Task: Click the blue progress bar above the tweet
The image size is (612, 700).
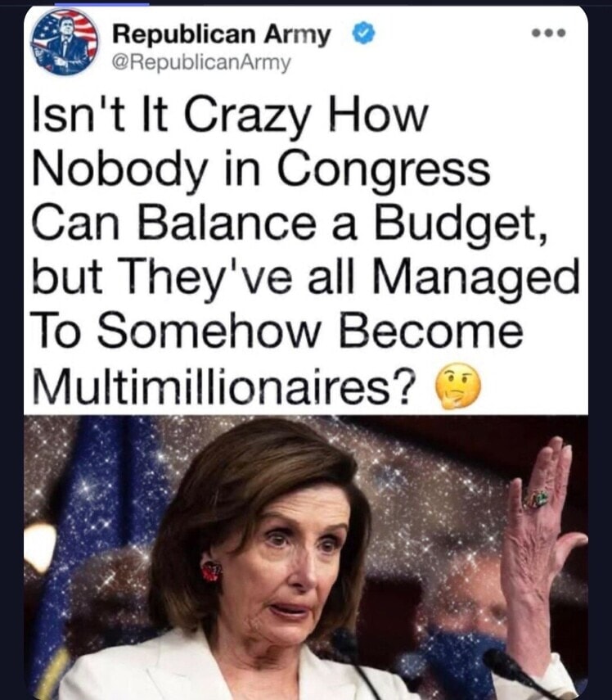Action: click(x=101, y=4)
